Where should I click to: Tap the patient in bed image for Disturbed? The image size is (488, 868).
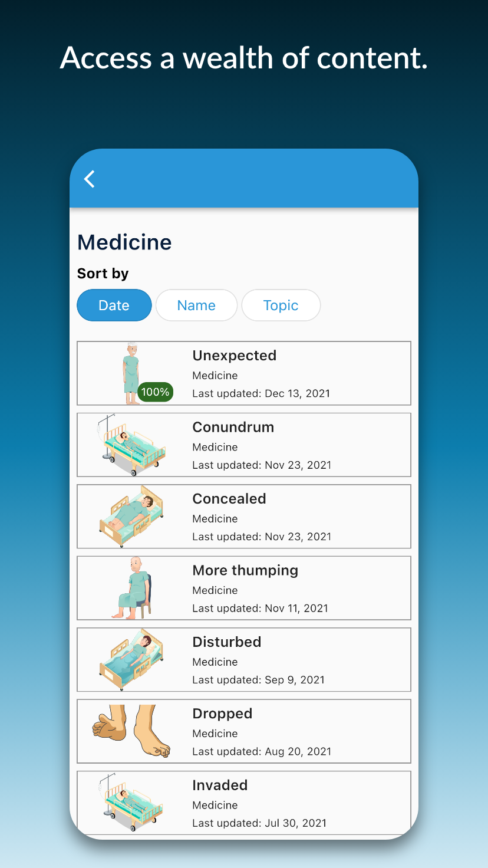point(131,659)
